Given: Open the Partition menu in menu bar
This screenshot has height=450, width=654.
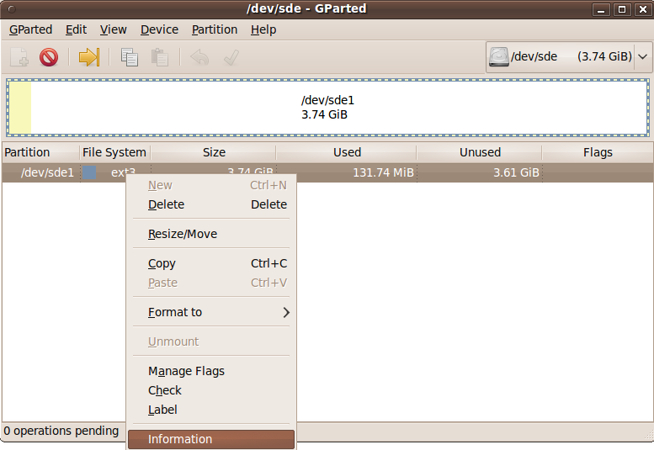Looking at the screenshot, I should 214,29.
